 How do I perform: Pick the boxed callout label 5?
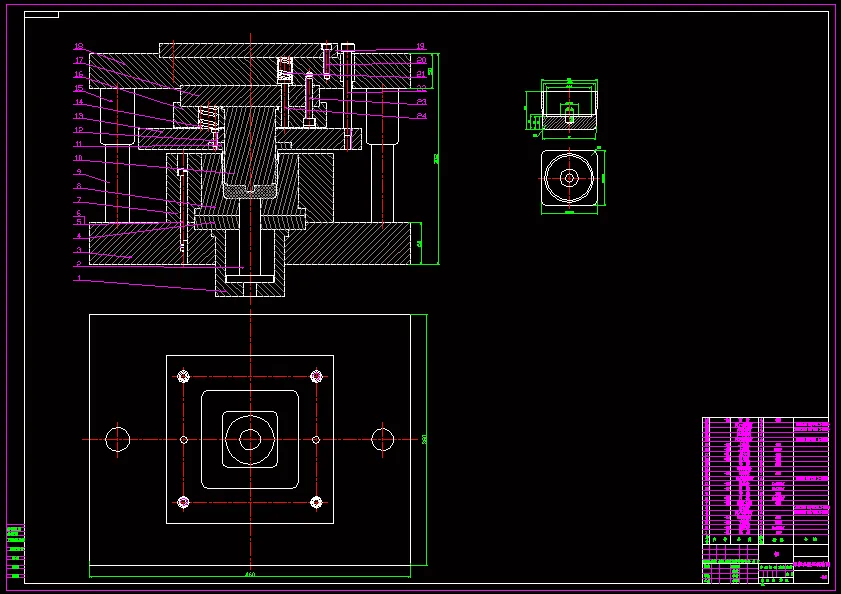point(79,221)
